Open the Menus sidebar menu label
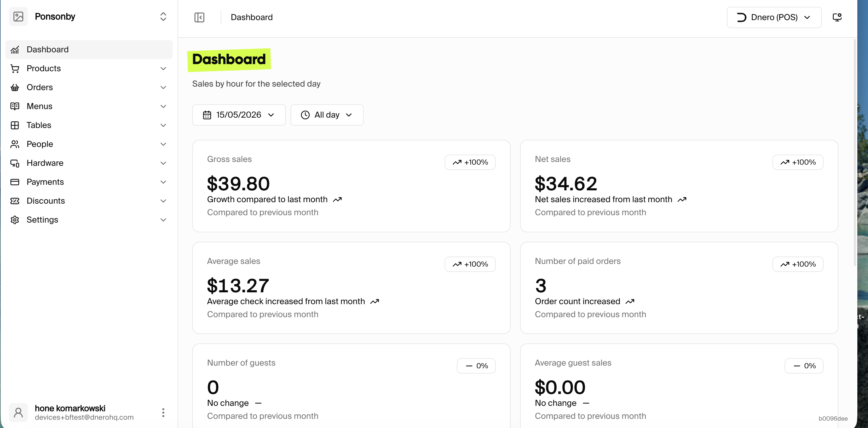Screen dimensions: 868x428 click(x=39, y=106)
